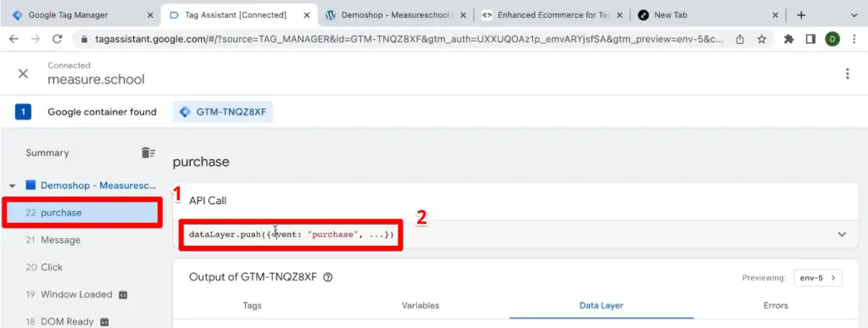Select the GTM-TNQZ8XF container chip
This screenshot has width=868, height=328.
[x=223, y=112]
